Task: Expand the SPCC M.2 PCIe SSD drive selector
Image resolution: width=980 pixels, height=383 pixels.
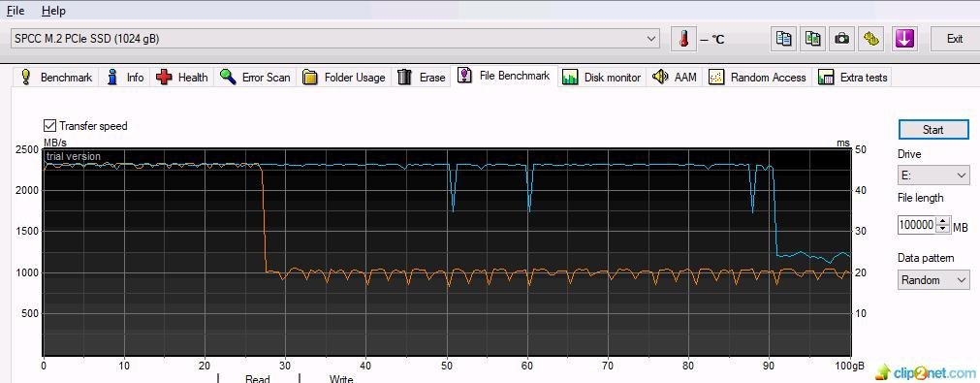Action: (651, 39)
